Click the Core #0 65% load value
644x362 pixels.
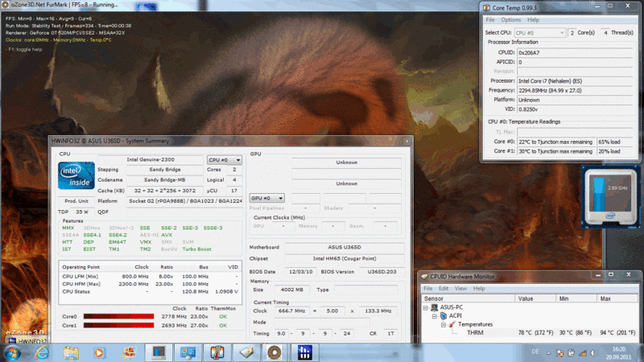click(614, 142)
